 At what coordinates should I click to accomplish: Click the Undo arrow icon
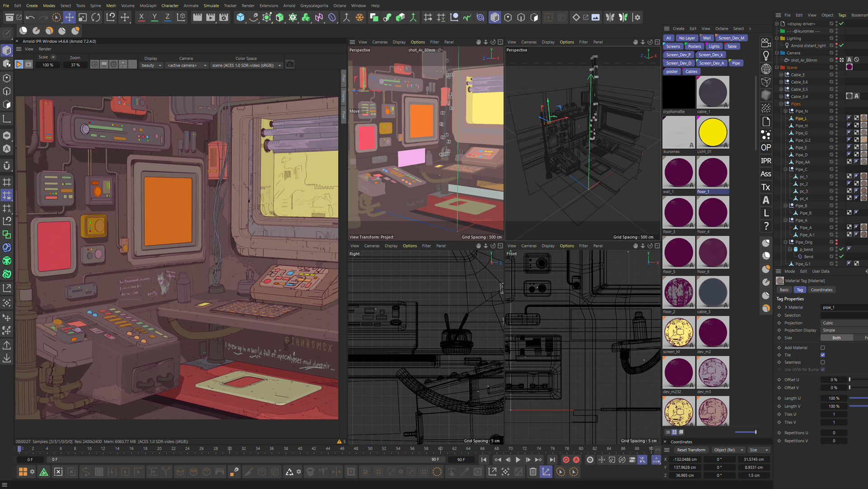(30, 17)
